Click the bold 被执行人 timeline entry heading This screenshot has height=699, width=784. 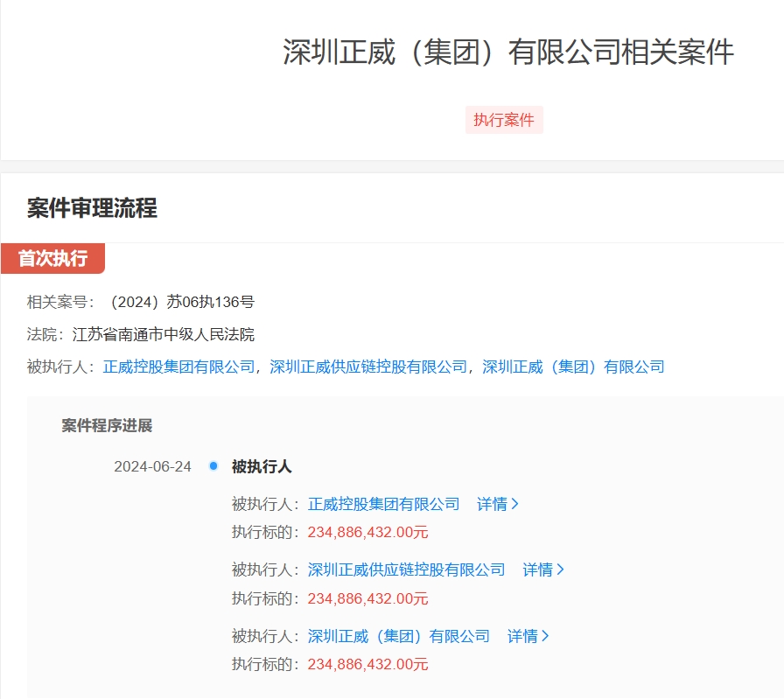pyautogui.click(x=262, y=466)
